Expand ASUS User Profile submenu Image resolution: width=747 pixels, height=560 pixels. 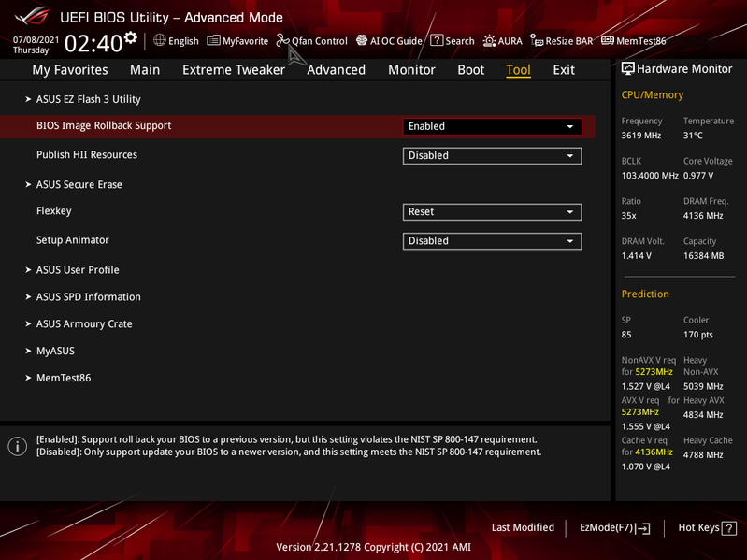pyautogui.click(x=78, y=269)
